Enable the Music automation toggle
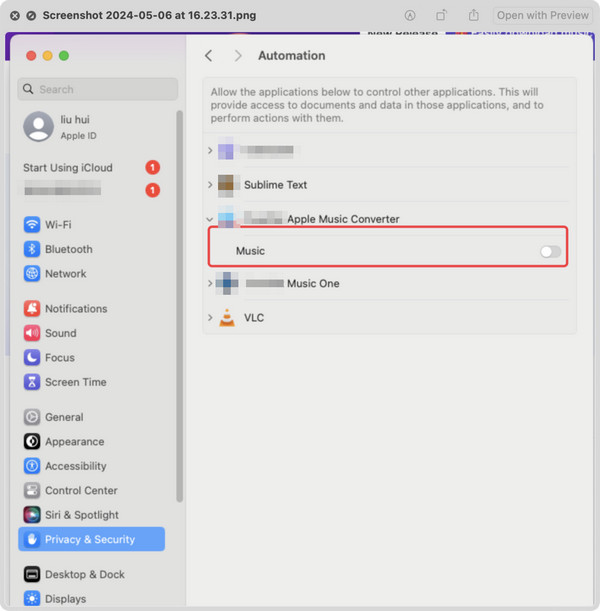The width and height of the screenshot is (600, 611). tap(550, 252)
